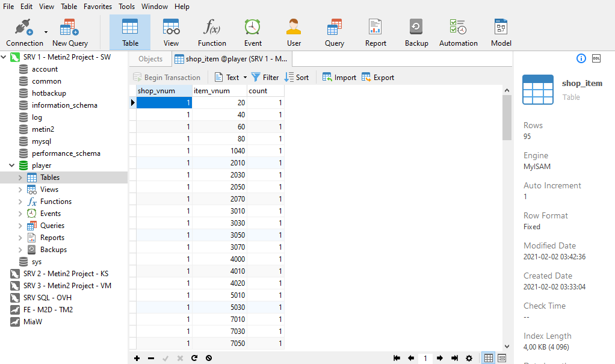Switch to grid view mode
This screenshot has width=615, height=364.
pos(489,358)
